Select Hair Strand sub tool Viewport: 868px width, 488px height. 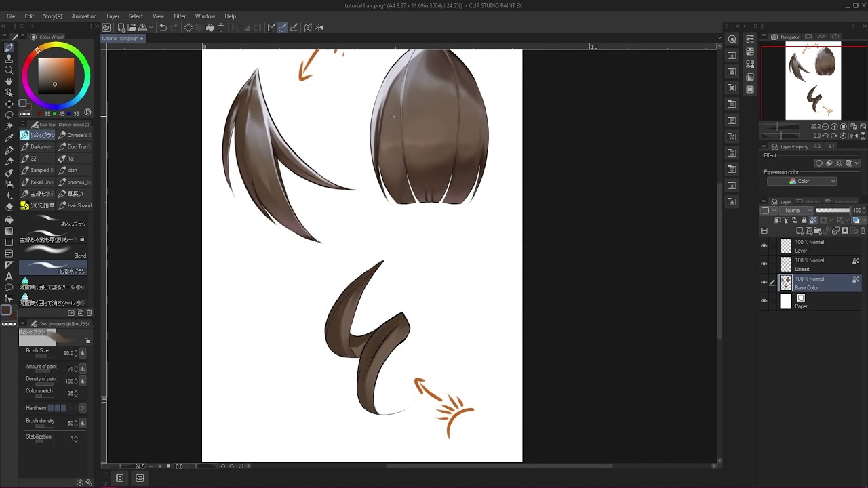(x=74, y=206)
